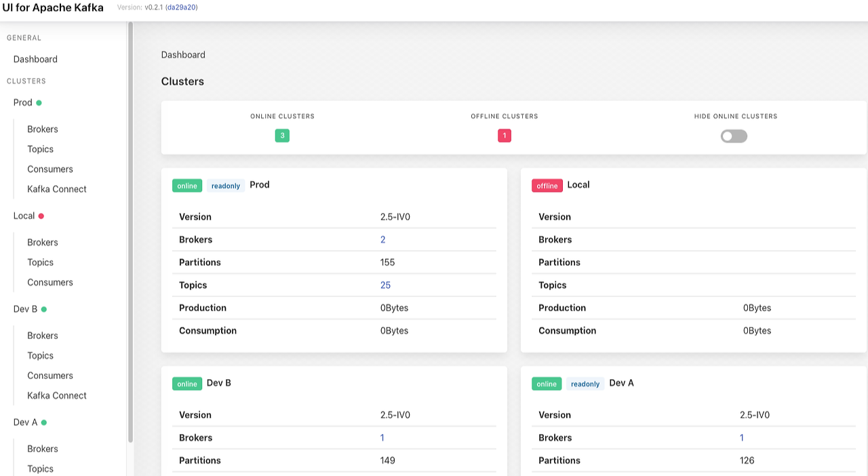
Task: Open Topics under the Dev B cluster
Action: (x=40, y=355)
